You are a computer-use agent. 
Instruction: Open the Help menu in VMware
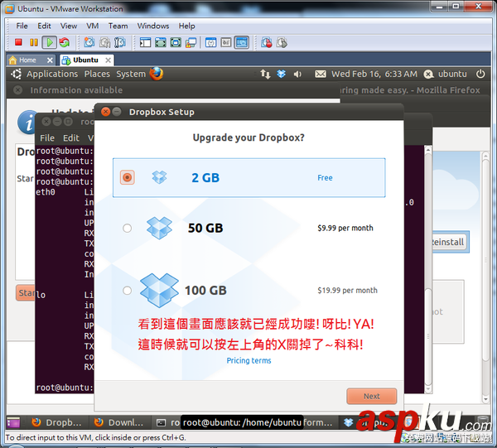point(186,26)
